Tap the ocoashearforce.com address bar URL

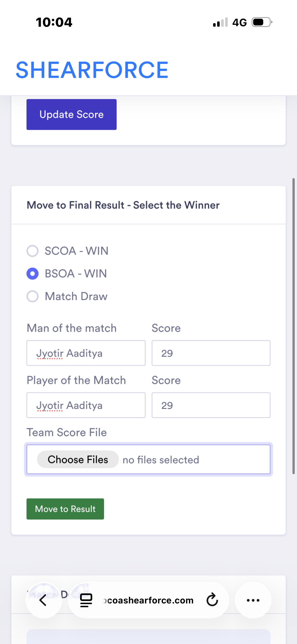[x=149, y=600]
